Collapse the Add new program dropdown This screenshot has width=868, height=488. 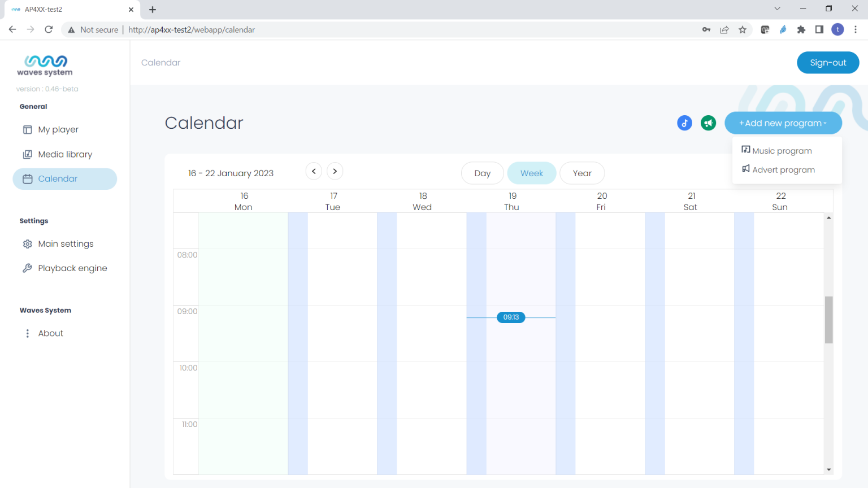tap(783, 123)
